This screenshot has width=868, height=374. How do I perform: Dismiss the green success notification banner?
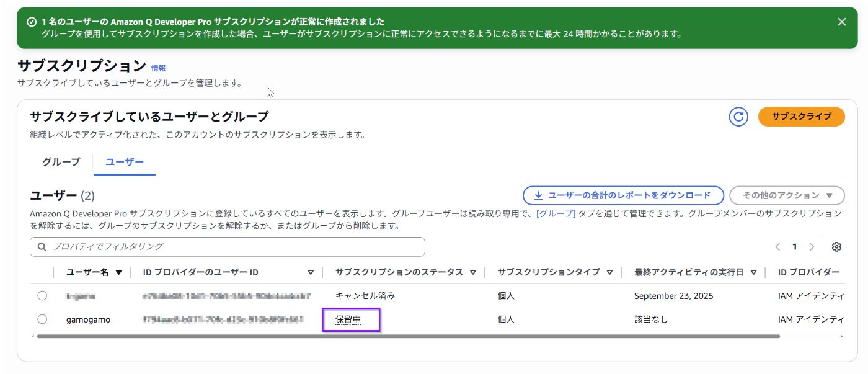[x=841, y=22]
